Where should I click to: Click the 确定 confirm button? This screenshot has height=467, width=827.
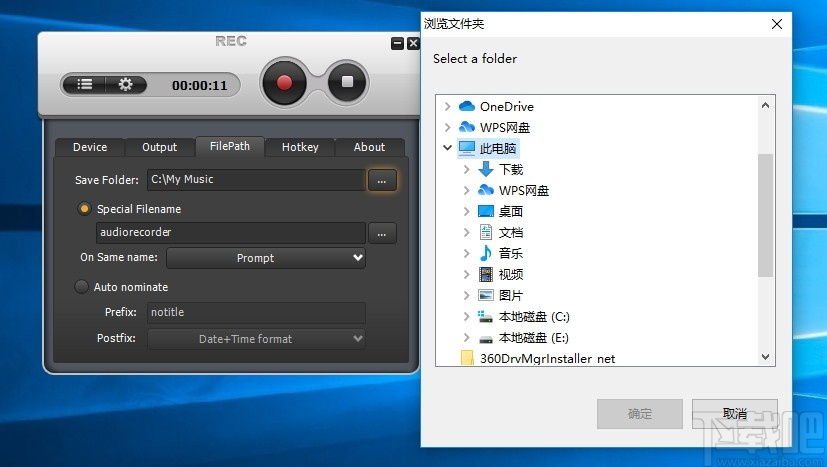(640, 414)
